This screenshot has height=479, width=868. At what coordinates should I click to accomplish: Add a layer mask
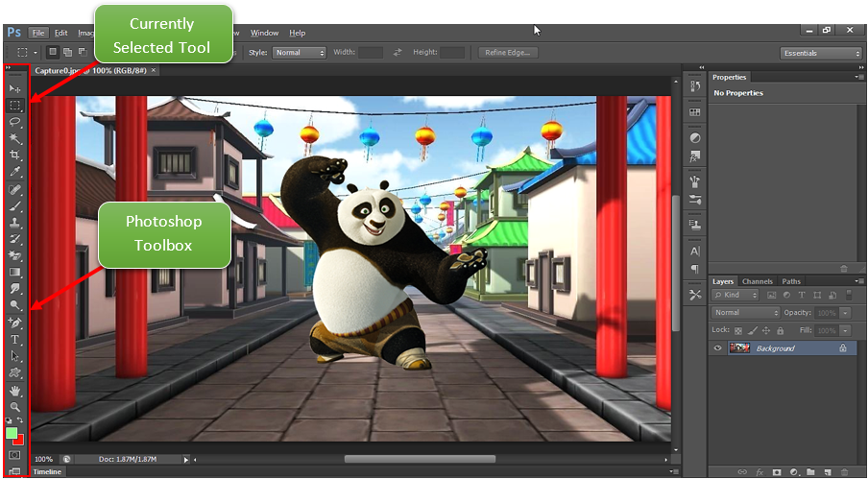coord(777,472)
